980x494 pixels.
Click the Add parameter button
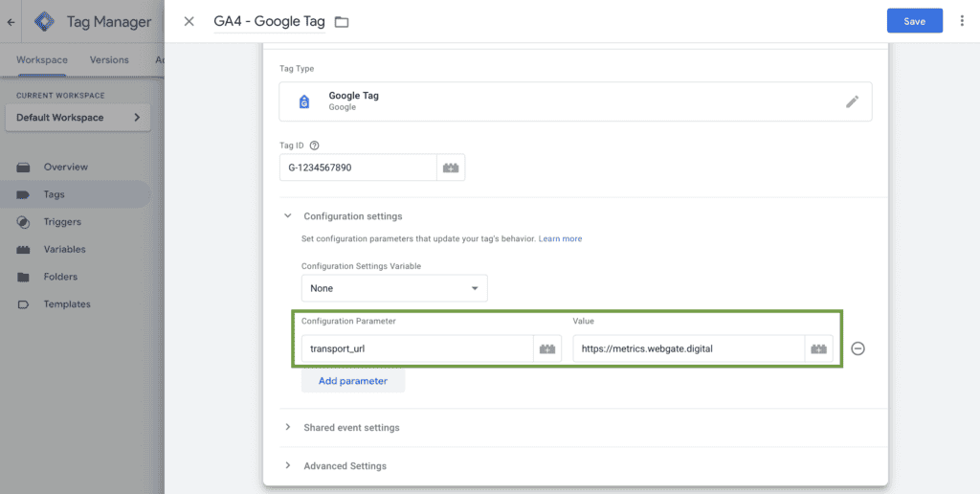(x=353, y=381)
